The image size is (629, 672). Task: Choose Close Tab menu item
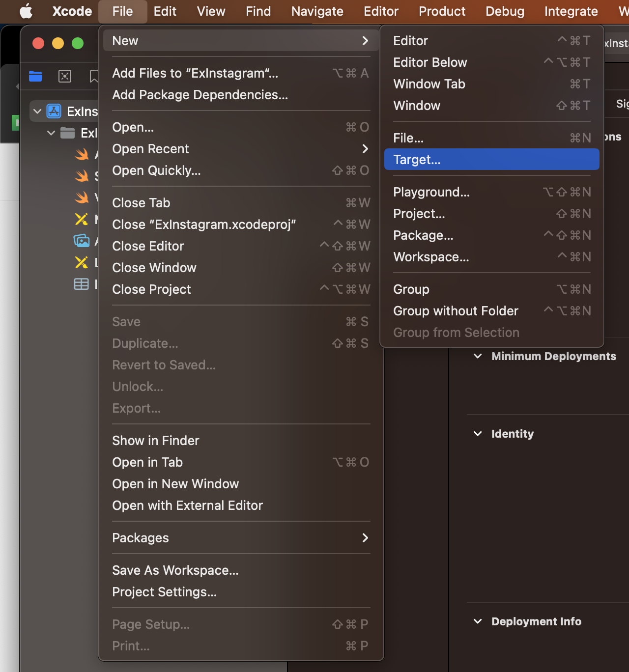(x=241, y=203)
